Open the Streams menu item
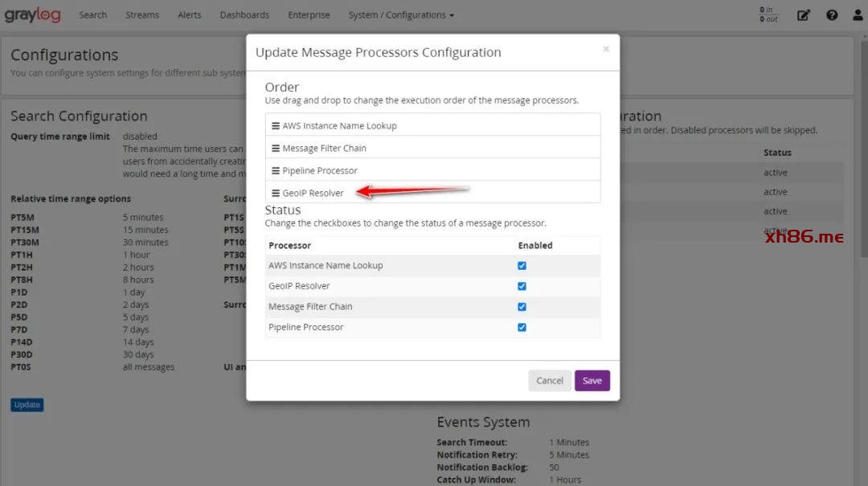The height and width of the screenshot is (486, 868). point(142,15)
